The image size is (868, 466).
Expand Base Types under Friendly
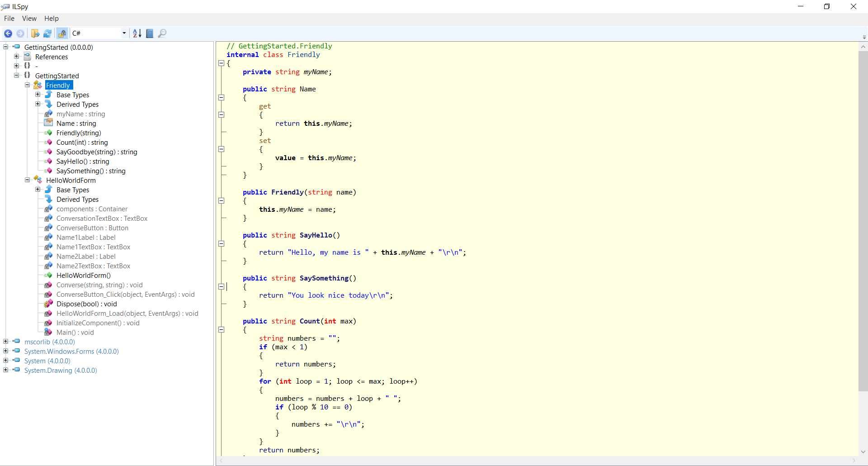(38, 95)
